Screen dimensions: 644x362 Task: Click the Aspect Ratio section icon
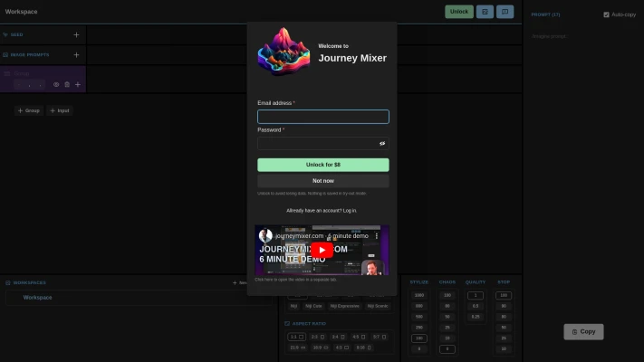287,323
